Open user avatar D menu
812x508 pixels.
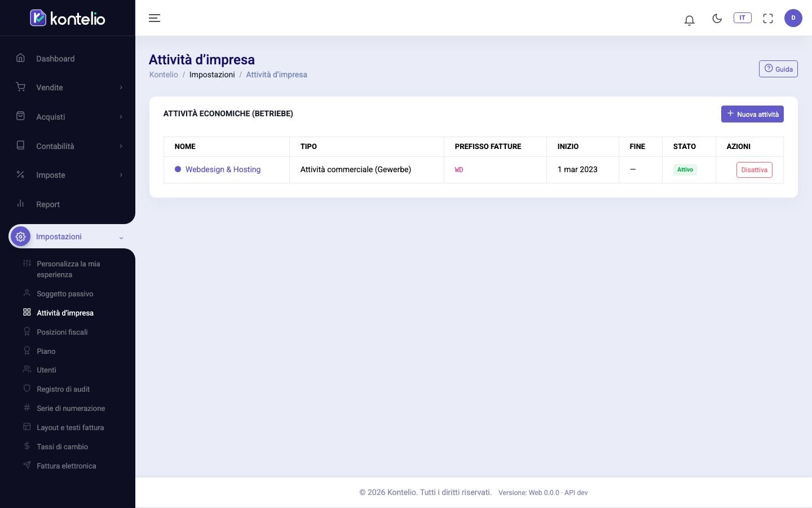[x=793, y=18]
